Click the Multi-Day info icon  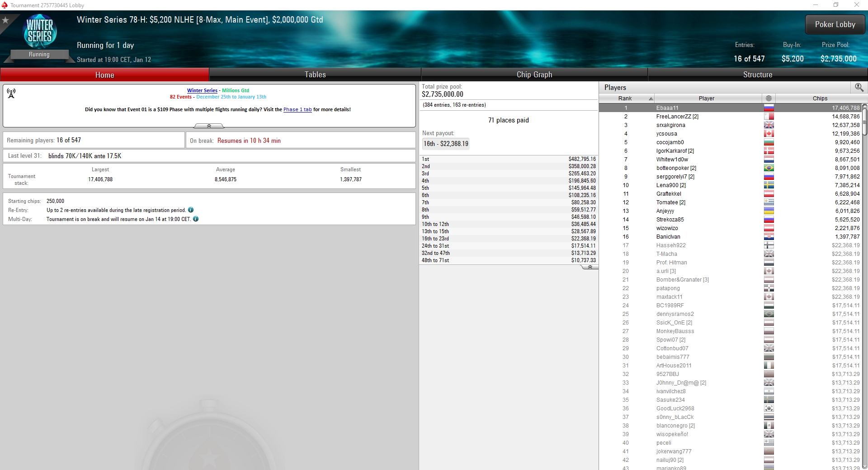tap(196, 219)
